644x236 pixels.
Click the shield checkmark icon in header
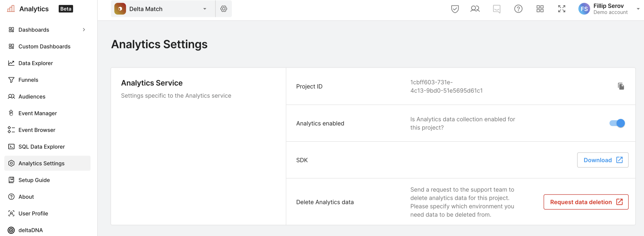click(455, 9)
